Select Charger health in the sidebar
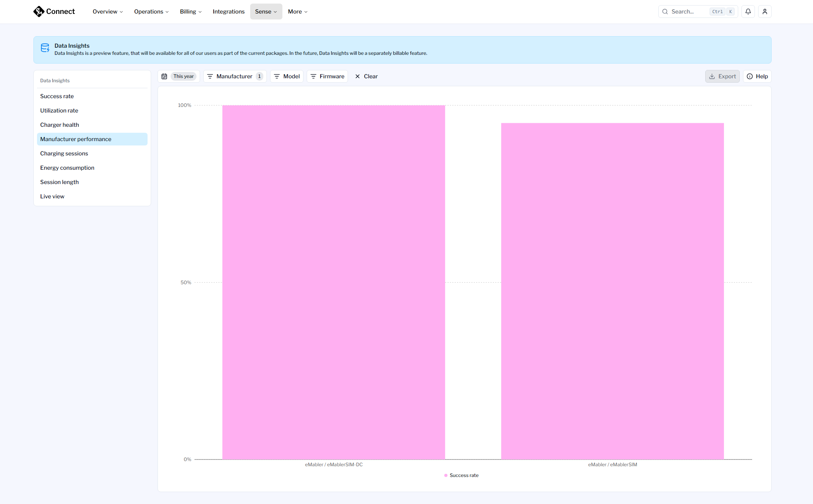Viewport: 813px width, 504px height. 60,125
